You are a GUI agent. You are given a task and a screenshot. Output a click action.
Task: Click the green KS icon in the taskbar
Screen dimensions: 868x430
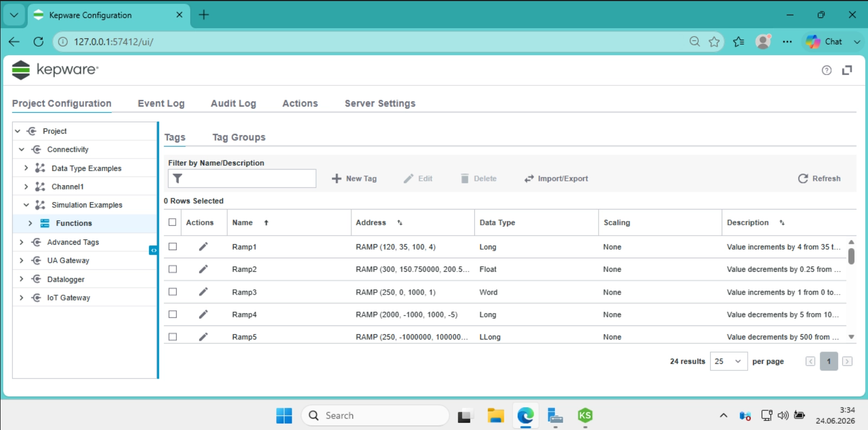coord(585,415)
